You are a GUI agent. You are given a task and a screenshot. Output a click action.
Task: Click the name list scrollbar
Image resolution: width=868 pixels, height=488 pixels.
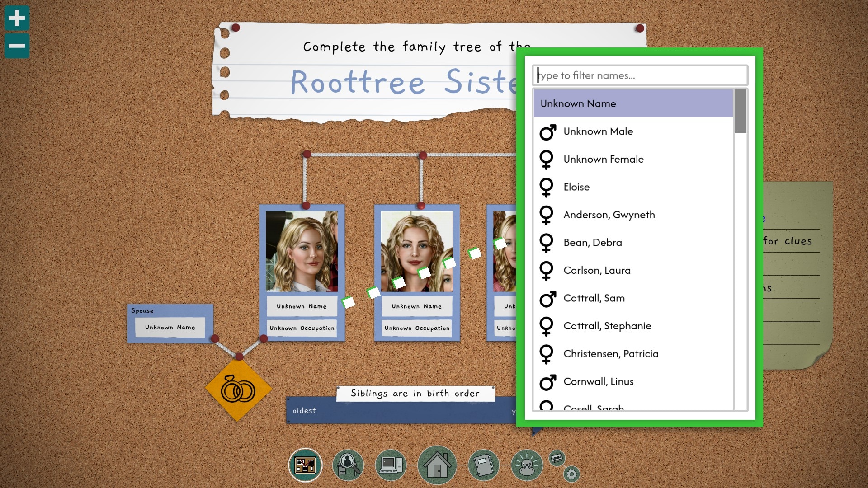point(740,111)
